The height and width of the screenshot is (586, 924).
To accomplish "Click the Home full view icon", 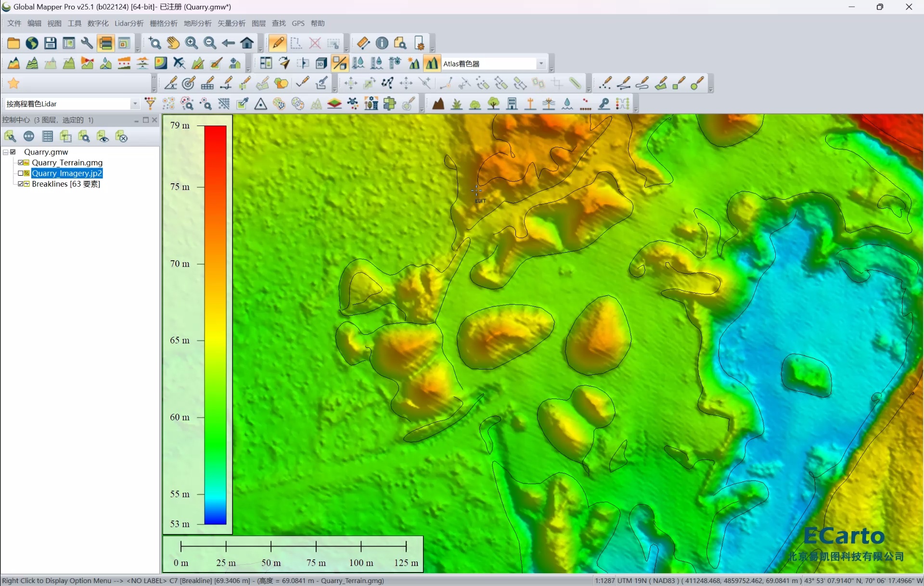I will tap(247, 43).
